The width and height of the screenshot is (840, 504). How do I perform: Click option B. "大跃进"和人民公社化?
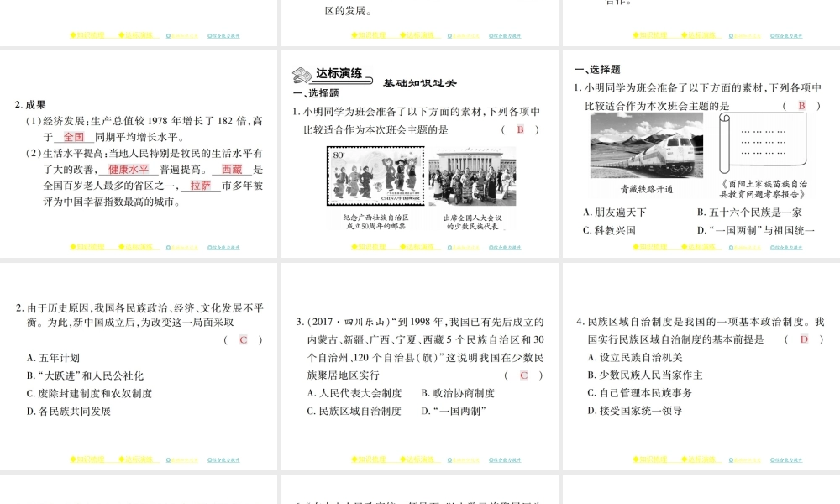click(85, 376)
